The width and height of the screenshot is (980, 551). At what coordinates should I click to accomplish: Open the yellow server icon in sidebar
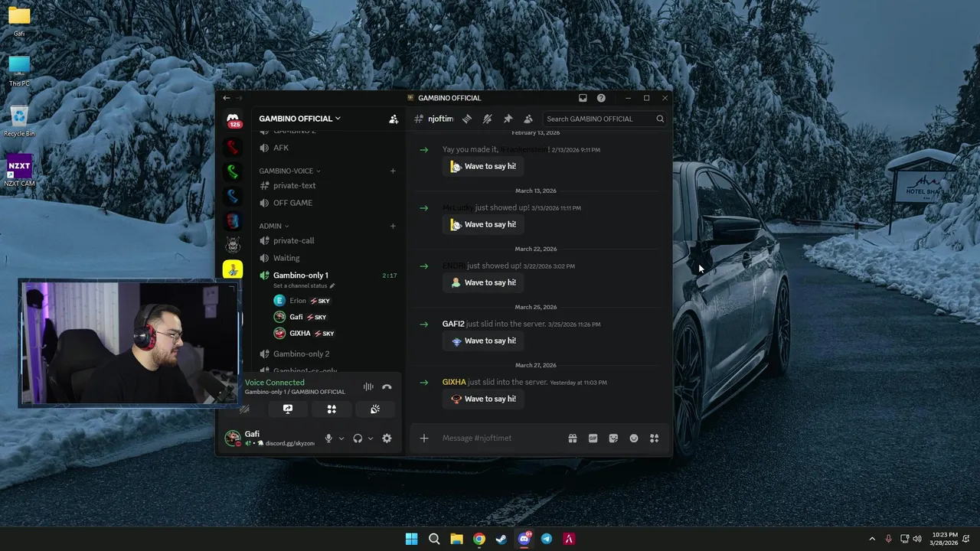point(233,270)
